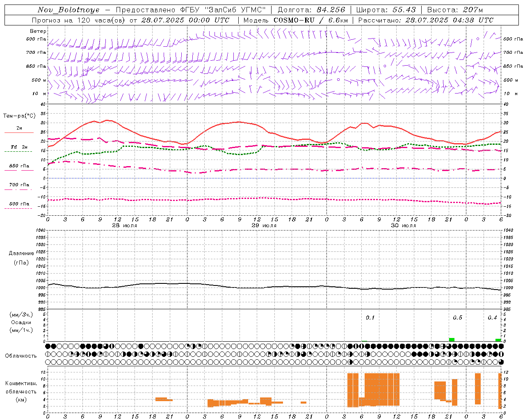Click the blue zero-degree reference line
This screenshot has height=420, width=525.
point(274,178)
